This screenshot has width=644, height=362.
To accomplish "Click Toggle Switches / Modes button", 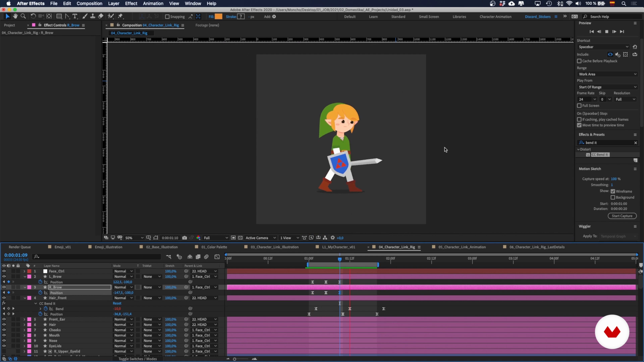I will (x=138, y=359).
